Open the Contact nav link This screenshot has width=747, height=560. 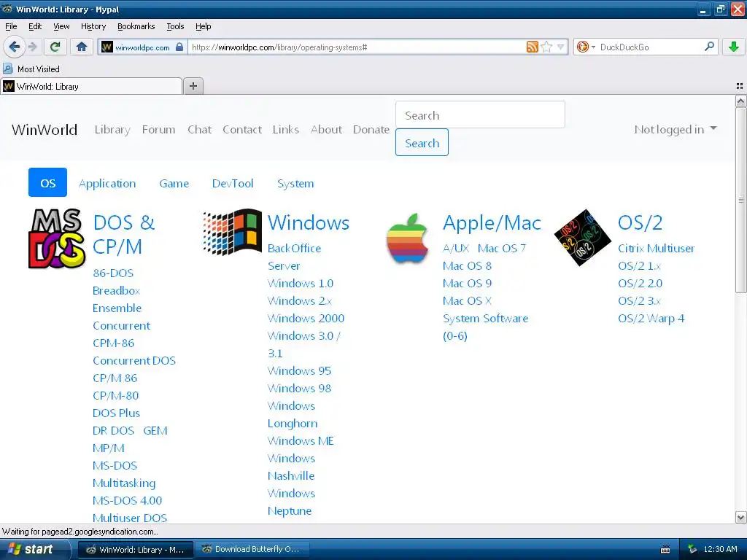click(x=242, y=130)
